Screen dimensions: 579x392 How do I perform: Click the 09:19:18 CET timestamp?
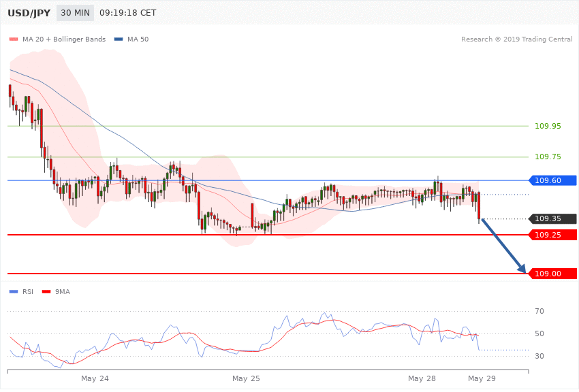(128, 13)
